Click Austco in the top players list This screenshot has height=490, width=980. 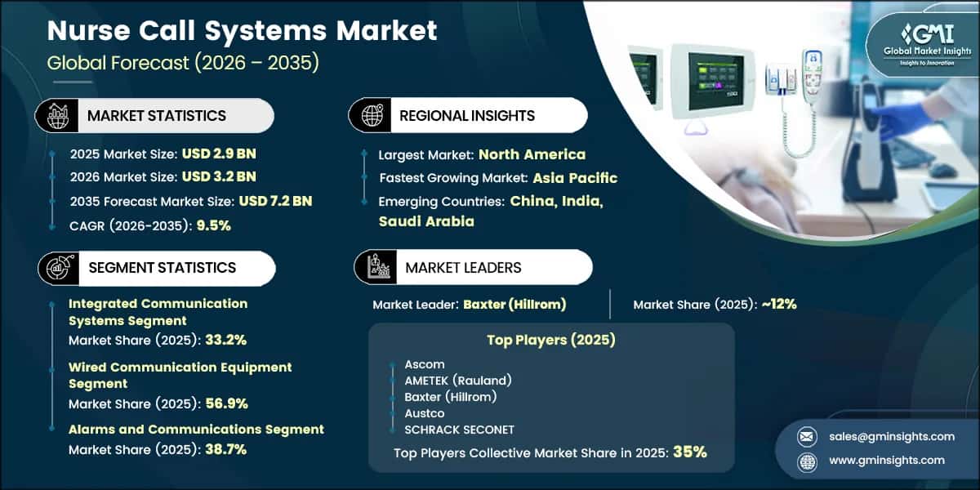point(424,413)
